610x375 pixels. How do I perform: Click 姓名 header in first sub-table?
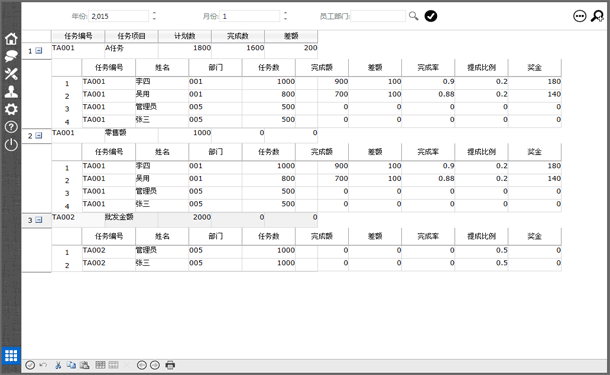coord(162,68)
